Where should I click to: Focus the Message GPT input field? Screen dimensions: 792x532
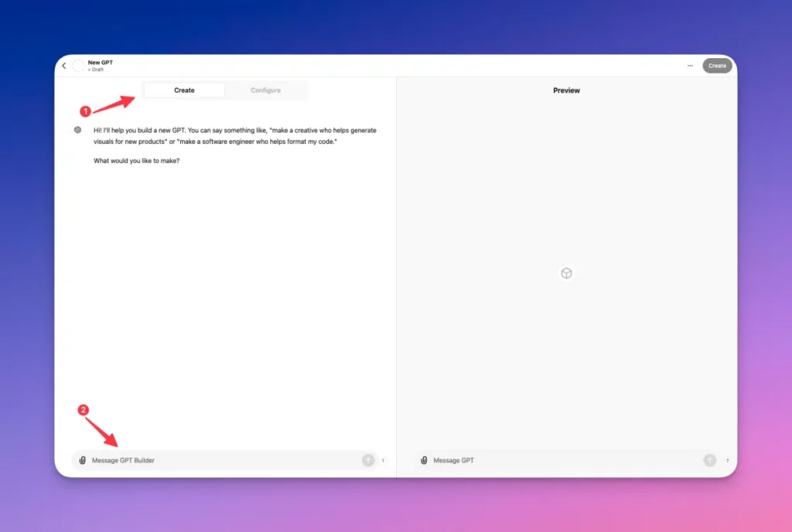click(x=566, y=460)
